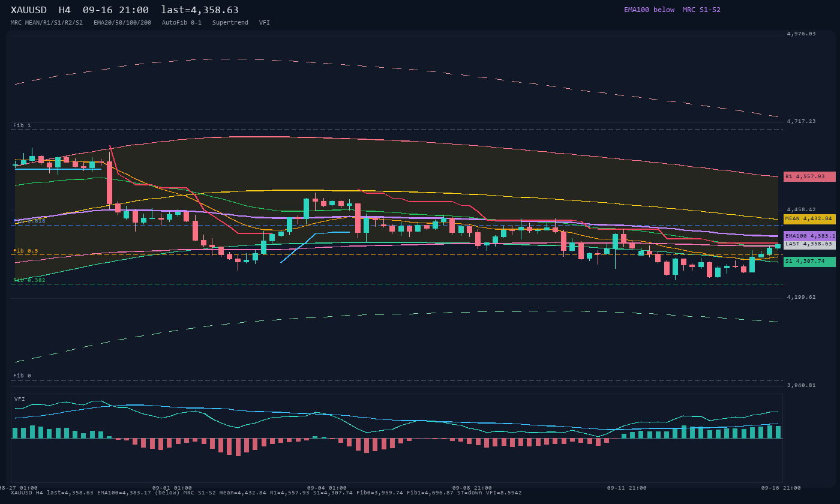
Task: Click the EMA100 price tag
Action: pos(809,236)
